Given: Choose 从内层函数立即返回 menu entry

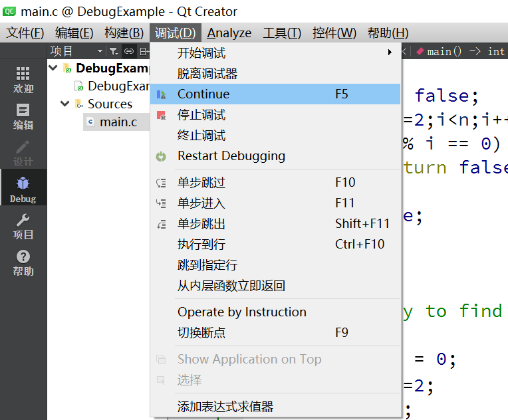Looking at the screenshot, I should [275, 286].
